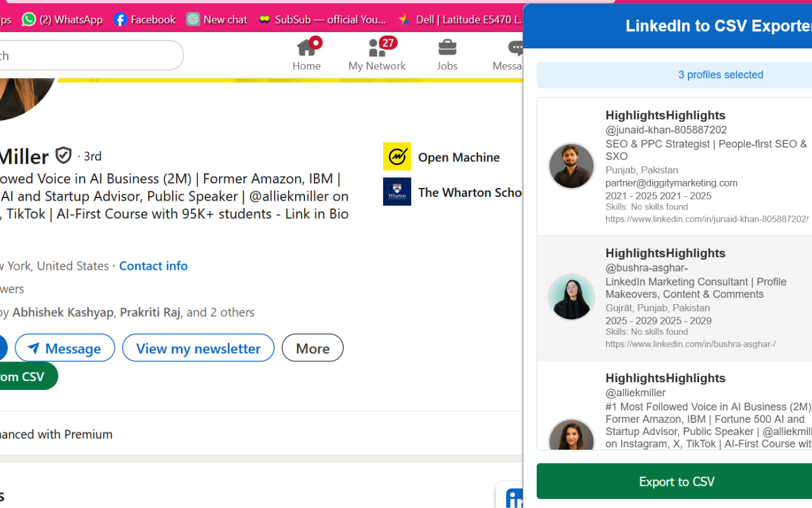Screen dimensions: 812x508
Task: Open the WhatsApp bookmark
Action: coord(62,20)
